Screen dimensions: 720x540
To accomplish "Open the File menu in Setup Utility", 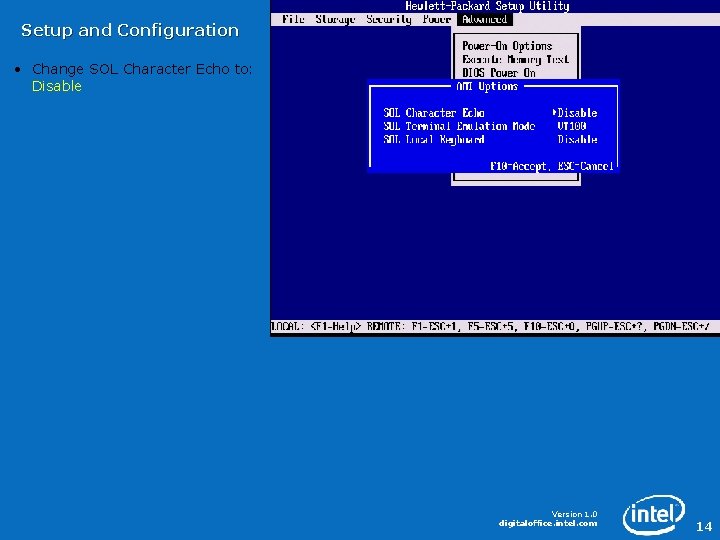I will click(293, 19).
